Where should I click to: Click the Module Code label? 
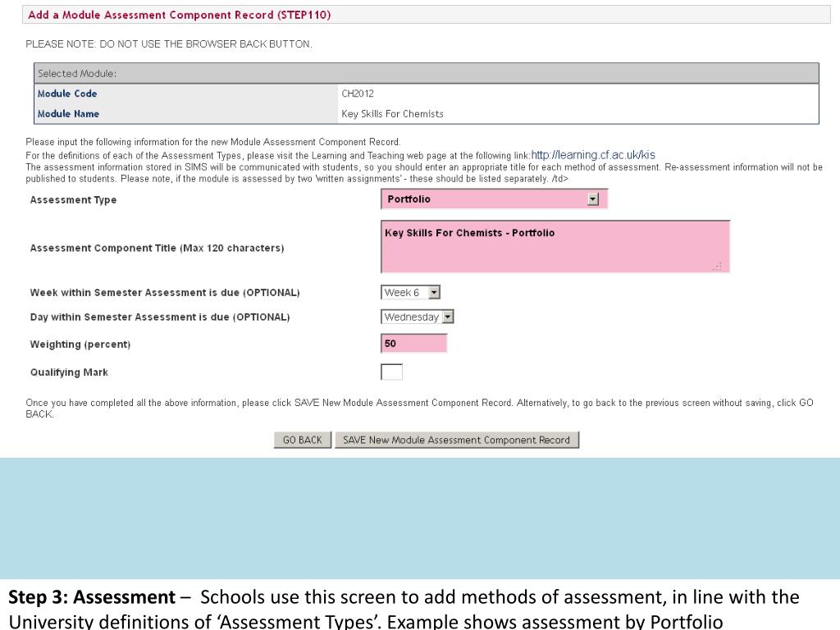pyautogui.click(x=67, y=94)
